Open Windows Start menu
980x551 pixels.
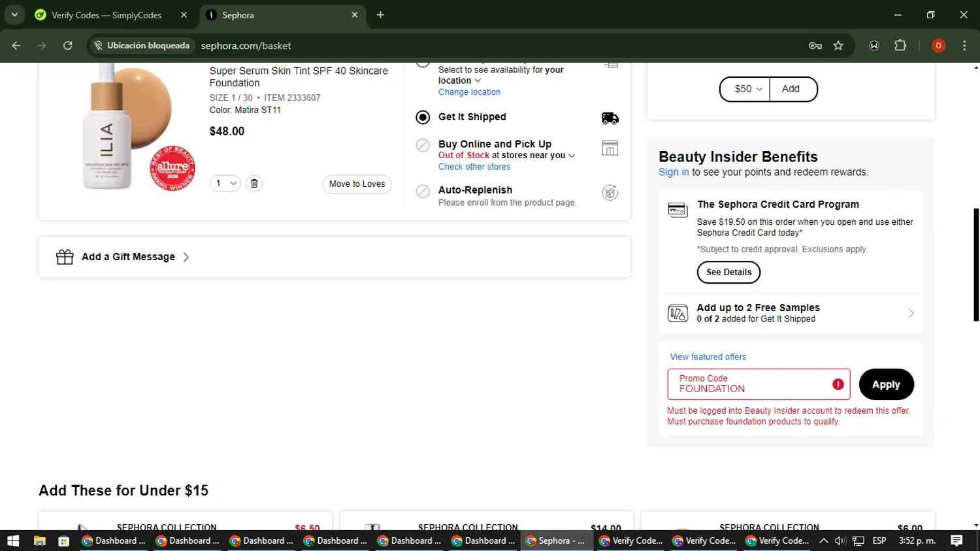coord(13,541)
